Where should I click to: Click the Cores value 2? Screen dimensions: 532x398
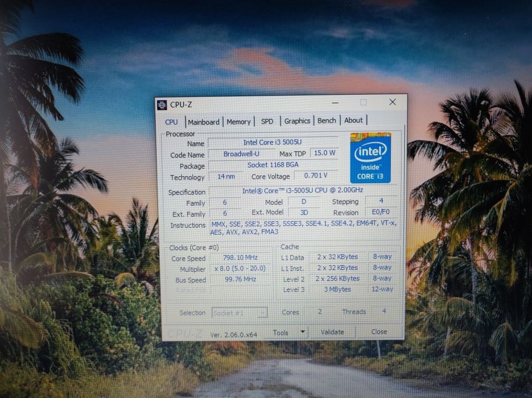point(320,311)
